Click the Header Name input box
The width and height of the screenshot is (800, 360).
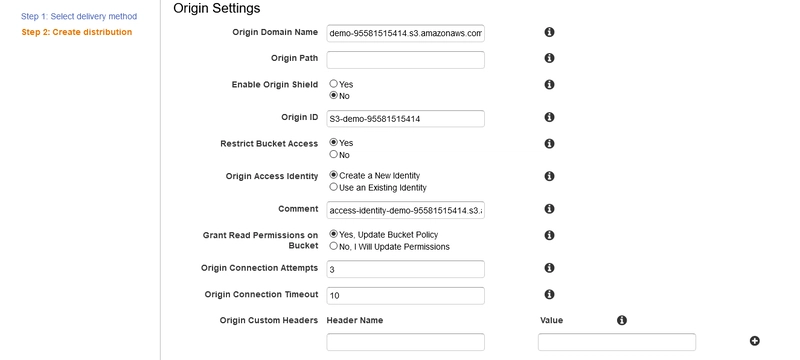point(405,342)
